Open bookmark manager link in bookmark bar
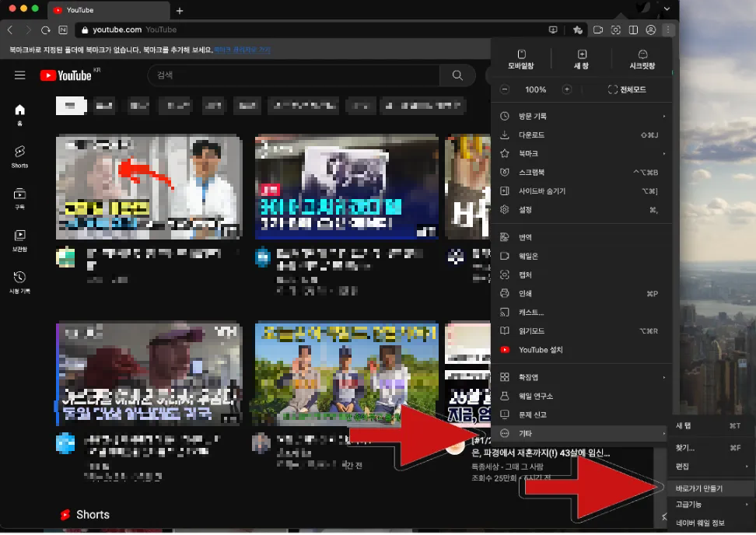 click(x=242, y=50)
